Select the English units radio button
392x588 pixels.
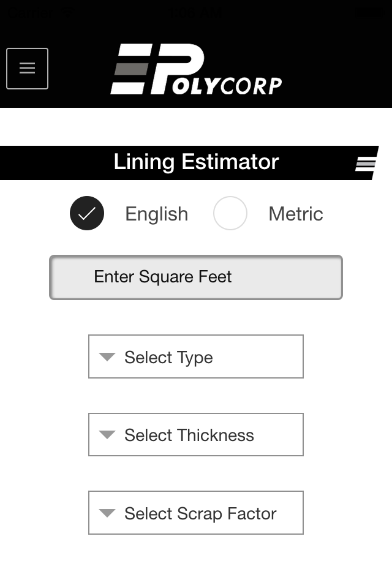pyautogui.click(x=87, y=213)
